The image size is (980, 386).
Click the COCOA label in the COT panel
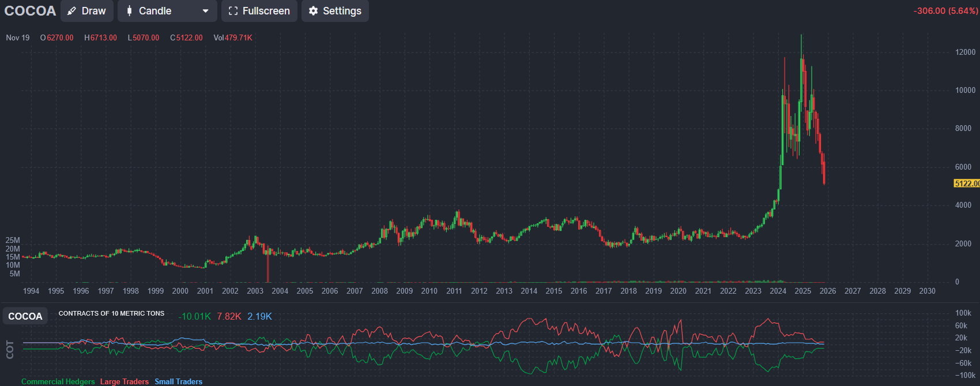click(x=25, y=316)
